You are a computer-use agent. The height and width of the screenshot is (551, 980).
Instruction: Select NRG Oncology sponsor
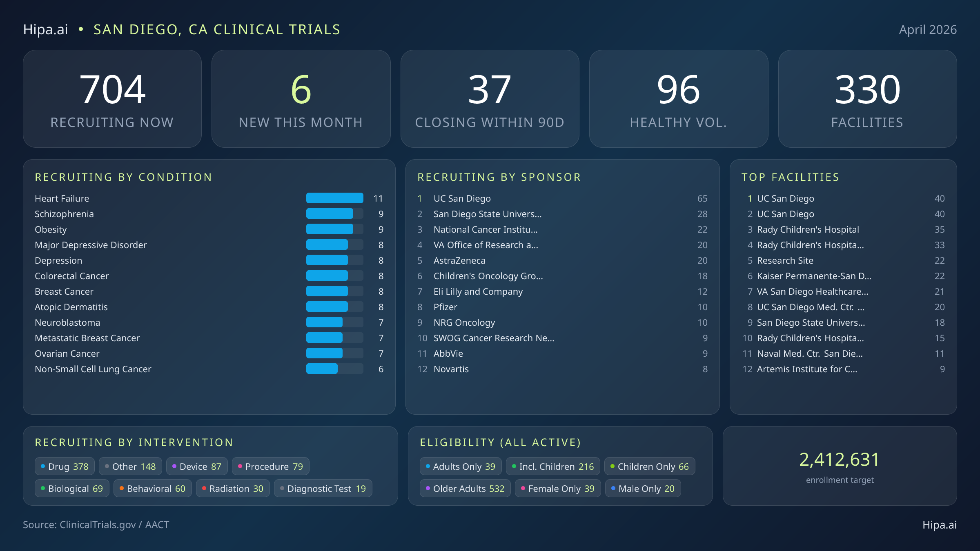(x=562, y=322)
